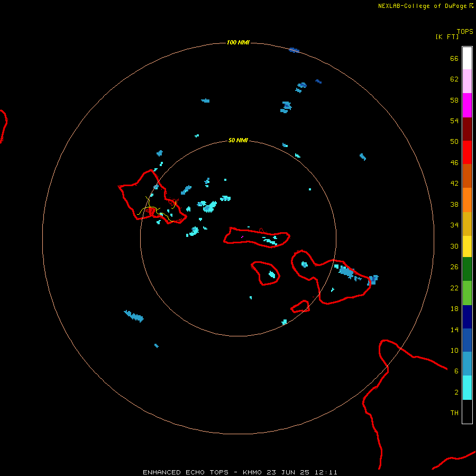Click the NEXLAB-College of DuPage credit text
Image resolution: width=476 pixels, height=476 pixels.
click(422, 6)
